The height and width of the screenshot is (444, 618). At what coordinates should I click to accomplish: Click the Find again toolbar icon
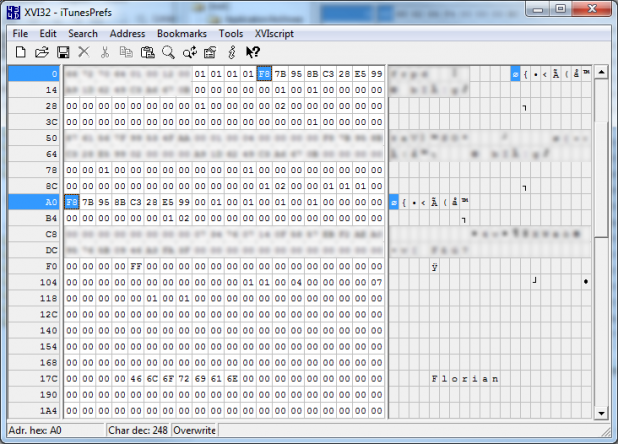click(189, 52)
